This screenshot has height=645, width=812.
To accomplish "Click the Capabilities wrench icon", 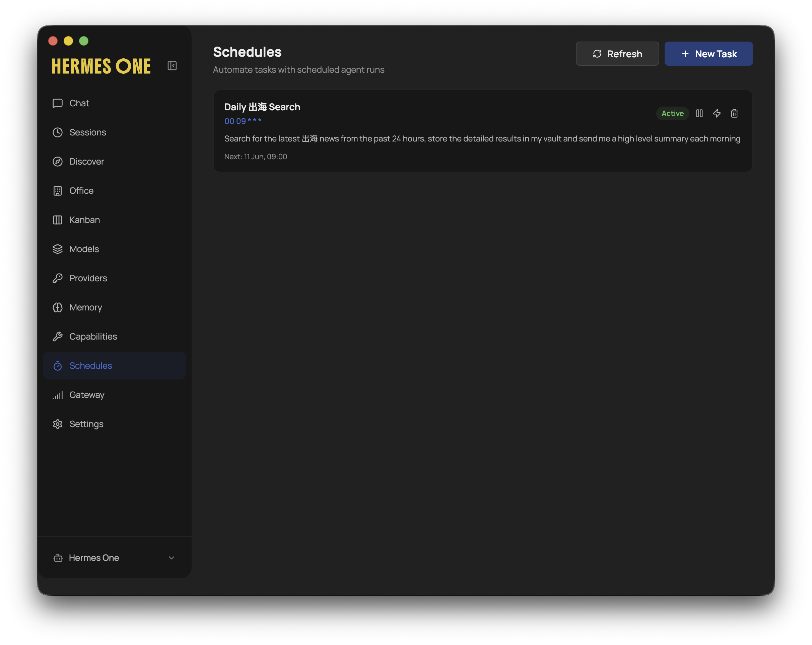I will click(58, 337).
